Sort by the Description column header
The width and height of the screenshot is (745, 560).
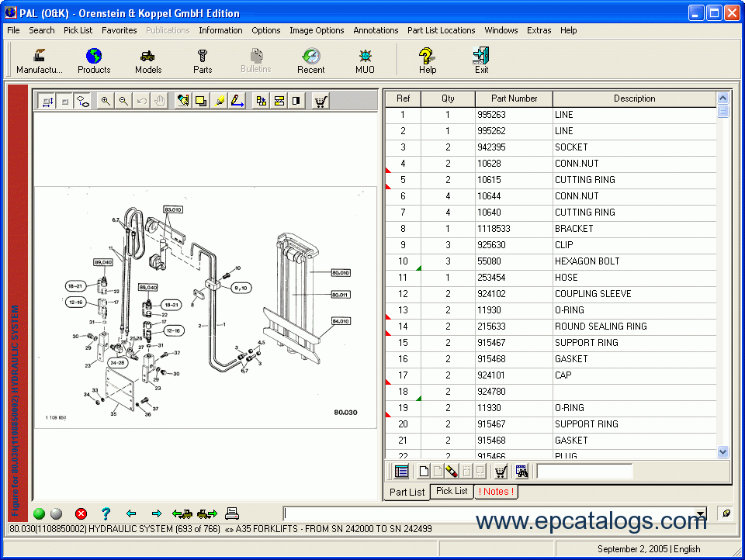click(635, 99)
